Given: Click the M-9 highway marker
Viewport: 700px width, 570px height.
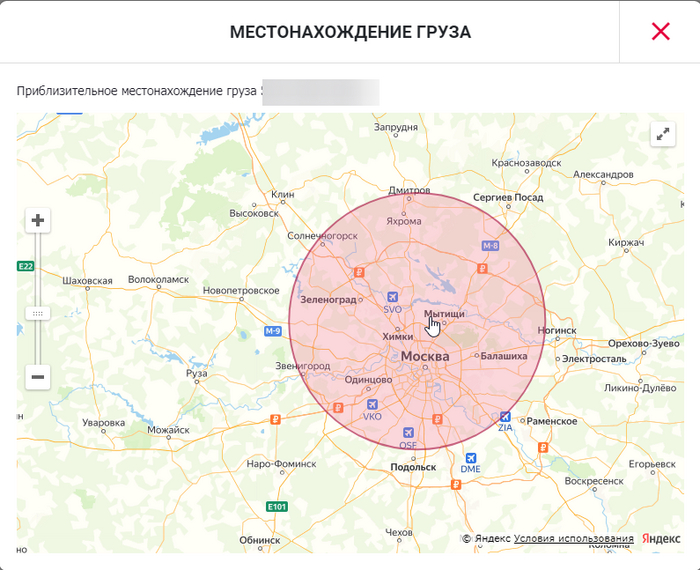Looking at the screenshot, I should pyautogui.click(x=273, y=331).
